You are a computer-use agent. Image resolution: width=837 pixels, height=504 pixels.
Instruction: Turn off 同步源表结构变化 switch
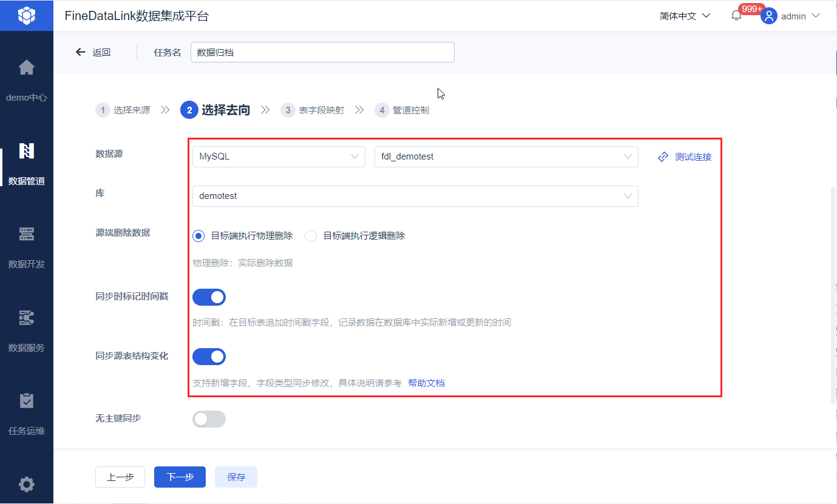pos(209,357)
